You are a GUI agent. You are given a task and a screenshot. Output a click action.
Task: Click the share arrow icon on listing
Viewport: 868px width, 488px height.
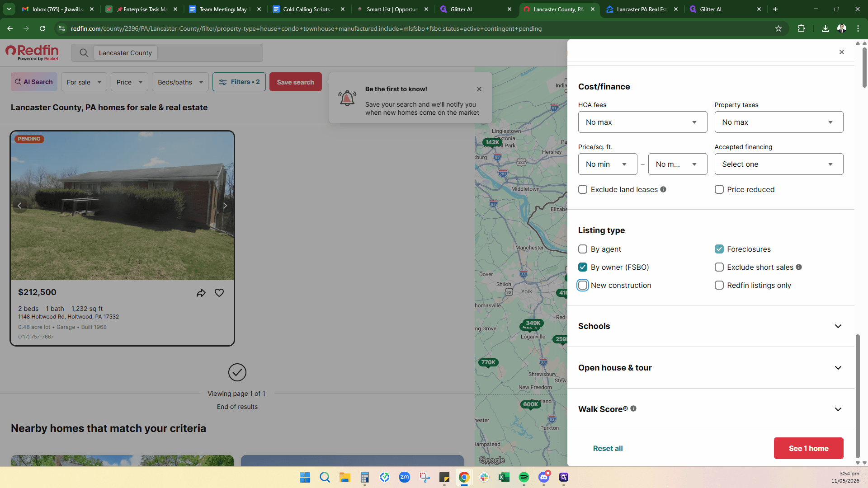point(201,293)
